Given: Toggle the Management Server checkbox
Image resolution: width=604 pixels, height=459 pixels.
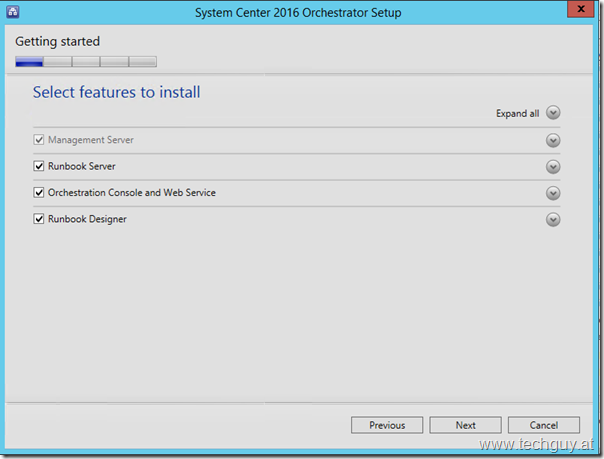Looking at the screenshot, I should click(x=39, y=139).
